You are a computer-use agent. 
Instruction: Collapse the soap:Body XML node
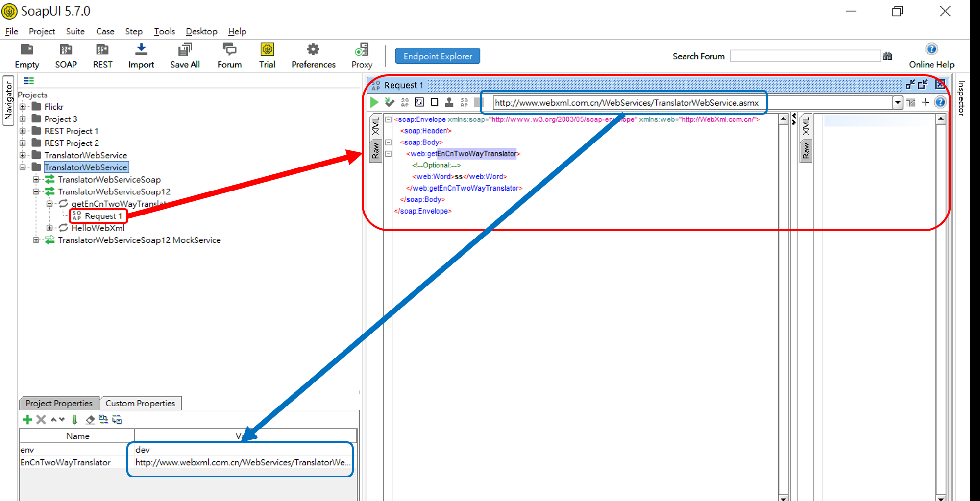coord(388,143)
